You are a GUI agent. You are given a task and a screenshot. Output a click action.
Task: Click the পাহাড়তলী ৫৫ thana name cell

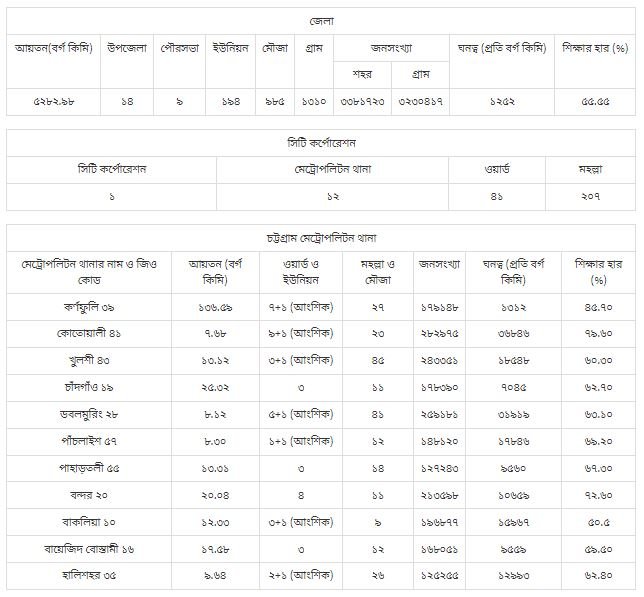coord(94,466)
